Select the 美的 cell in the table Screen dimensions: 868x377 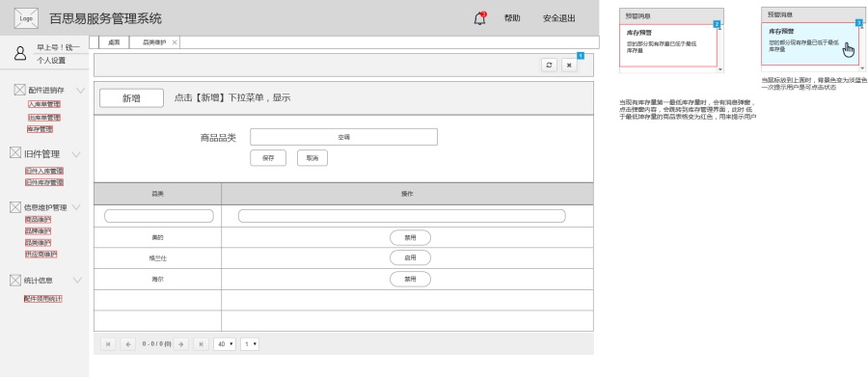(x=158, y=237)
